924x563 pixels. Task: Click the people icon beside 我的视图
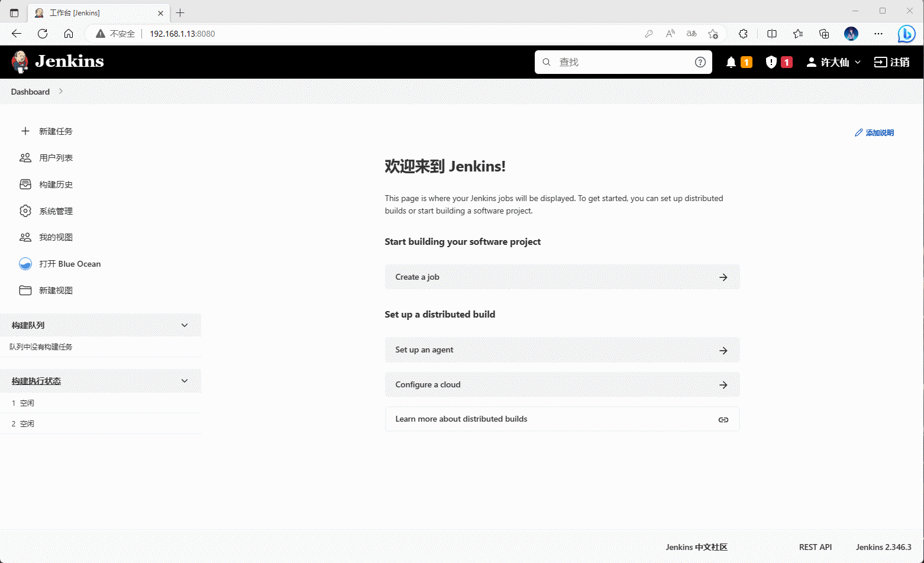pyautogui.click(x=25, y=237)
